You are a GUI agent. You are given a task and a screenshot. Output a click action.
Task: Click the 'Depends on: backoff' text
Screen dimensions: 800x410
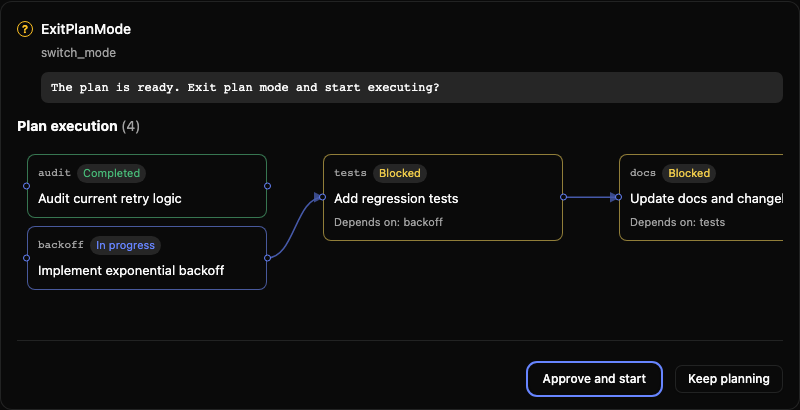tap(388, 222)
